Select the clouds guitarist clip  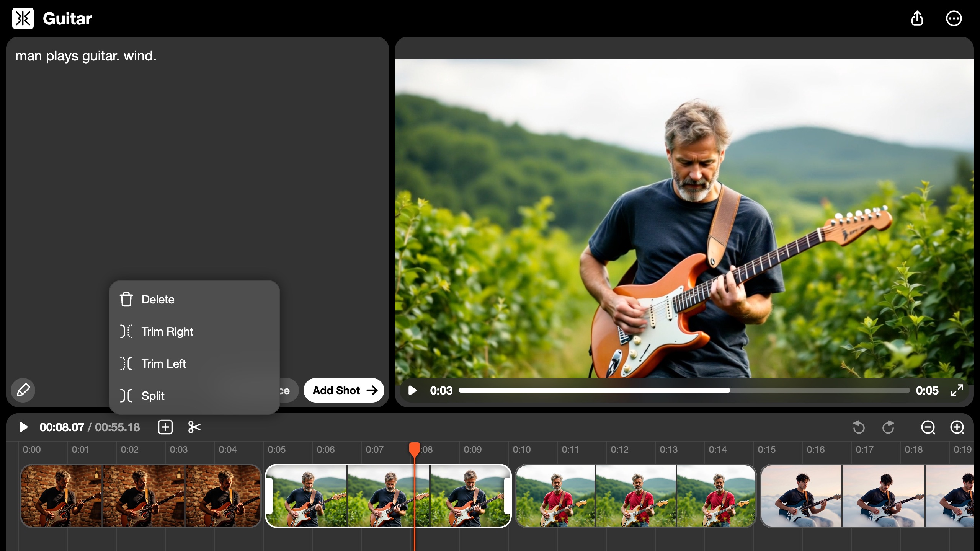pos(867,496)
